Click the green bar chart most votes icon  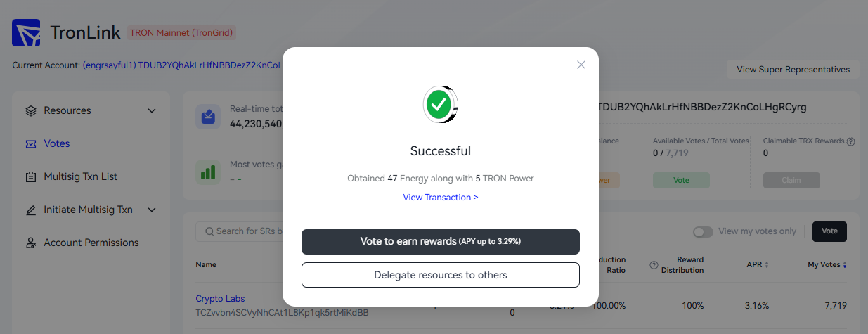[x=208, y=172]
